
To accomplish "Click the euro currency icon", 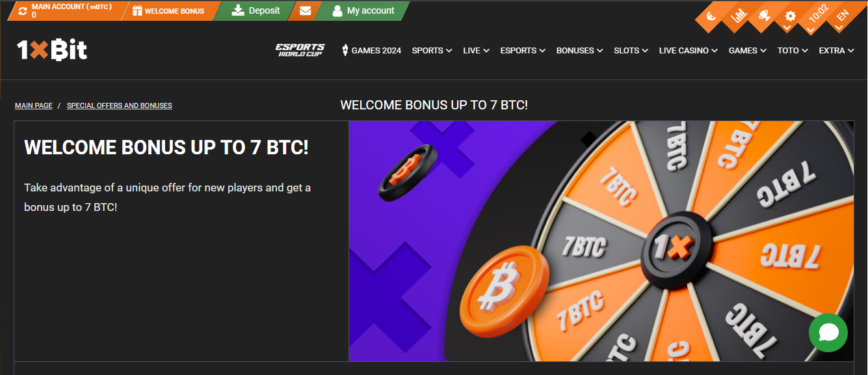I will click(x=711, y=16).
